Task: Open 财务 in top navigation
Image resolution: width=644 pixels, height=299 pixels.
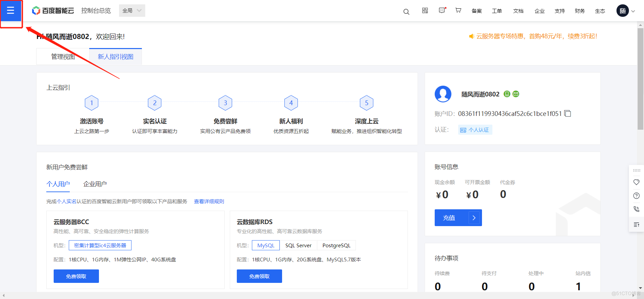Action: coord(580,11)
